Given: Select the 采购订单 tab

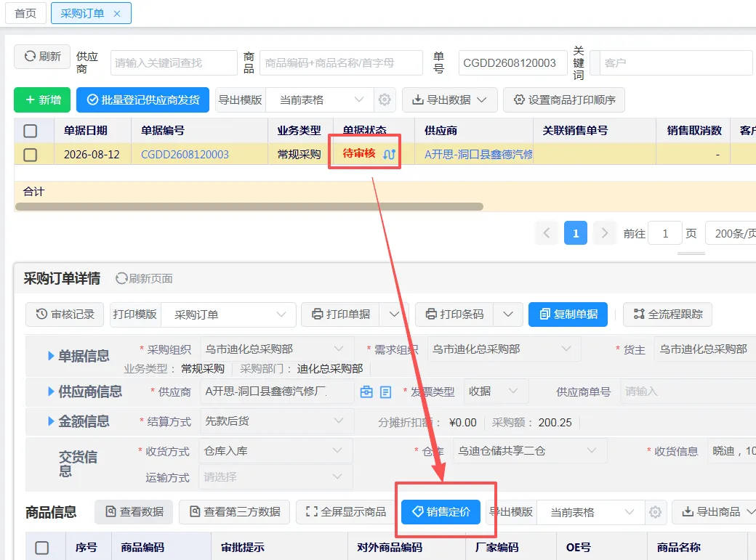Looking at the screenshot, I should coord(82,13).
